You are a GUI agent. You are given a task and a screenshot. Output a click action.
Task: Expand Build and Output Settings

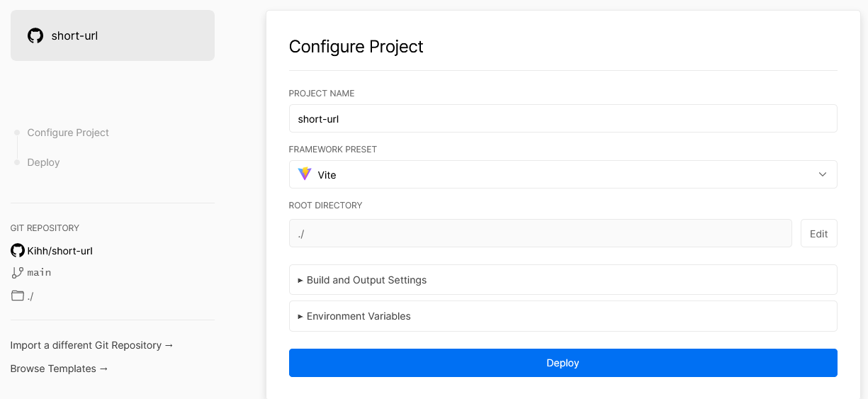click(563, 280)
